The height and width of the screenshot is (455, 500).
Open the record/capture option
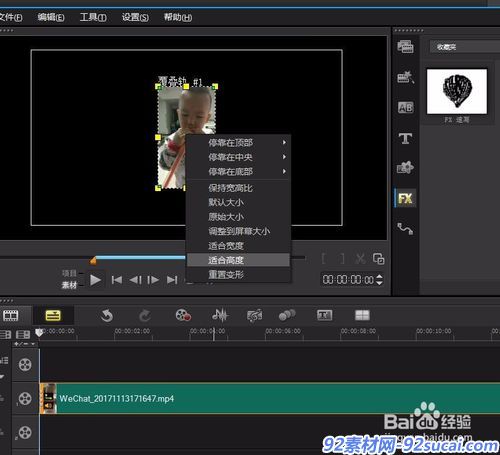click(183, 315)
